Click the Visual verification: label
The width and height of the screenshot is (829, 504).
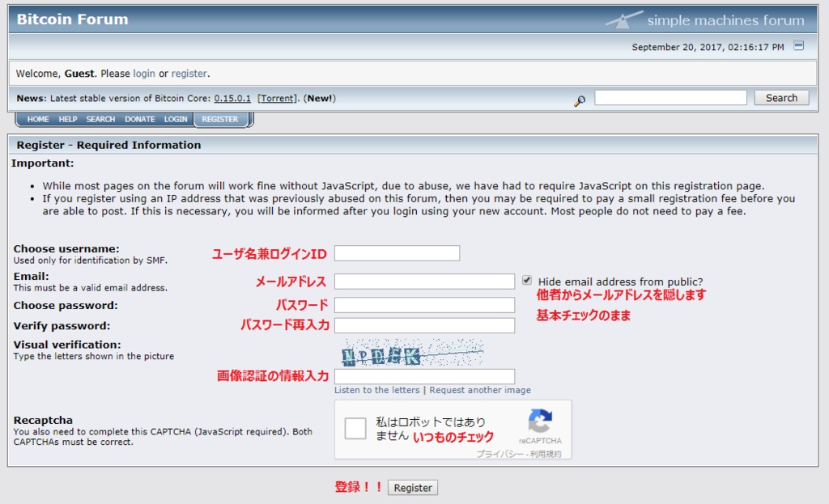point(67,345)
